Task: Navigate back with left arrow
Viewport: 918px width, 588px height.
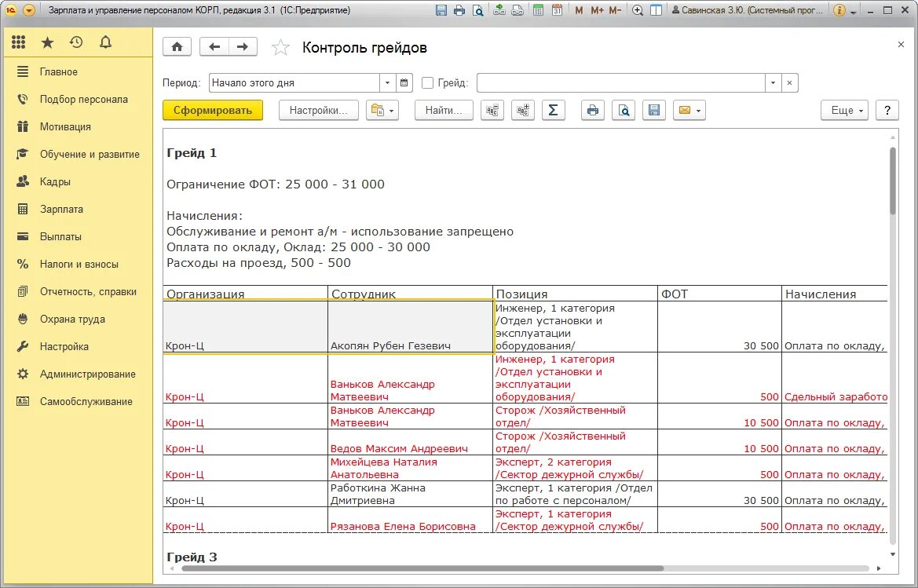Action: pos(214,47)
